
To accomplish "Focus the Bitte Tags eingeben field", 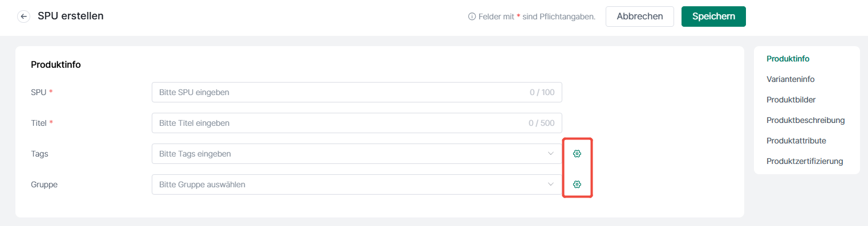I will coord(357,154).
